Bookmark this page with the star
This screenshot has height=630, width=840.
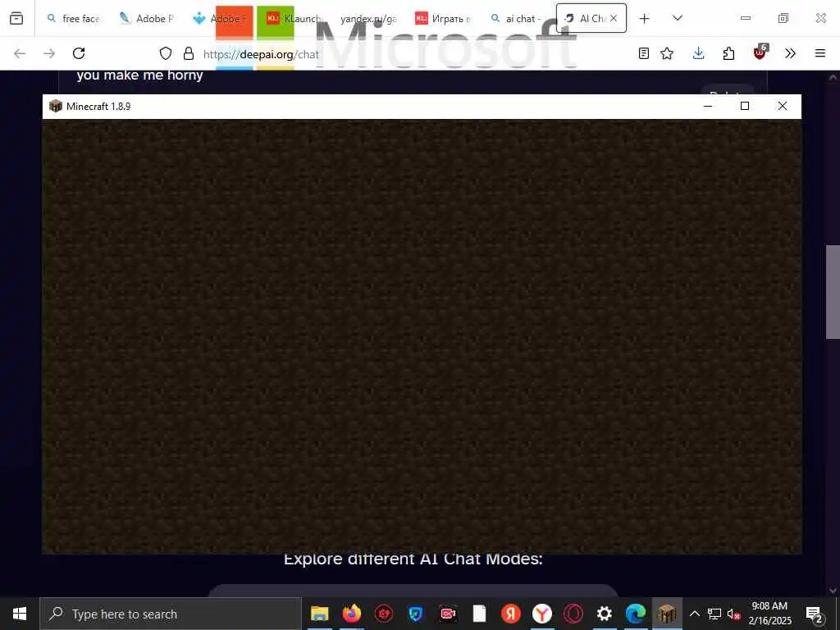[x=667, y=53]
